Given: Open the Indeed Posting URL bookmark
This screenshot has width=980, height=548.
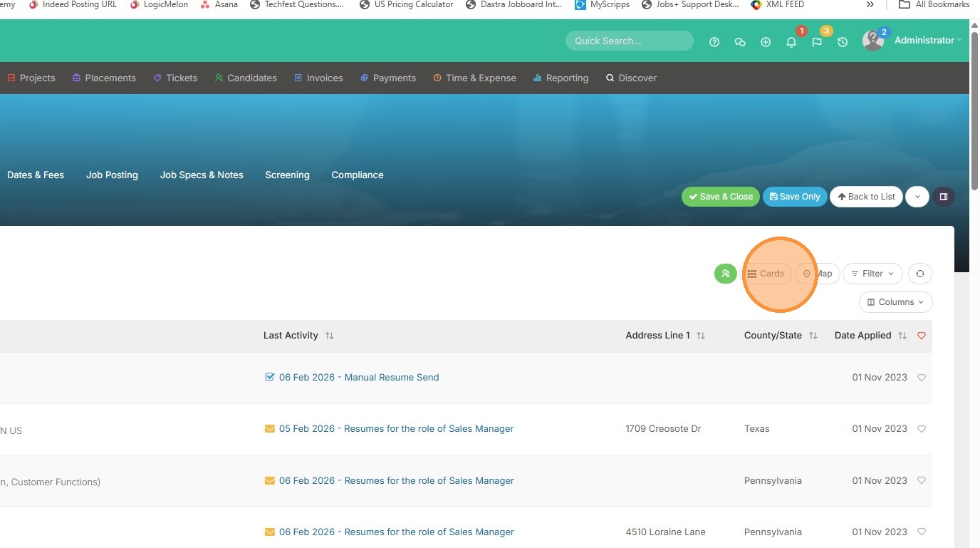Looking at the screenshot, I should point(72,4).
